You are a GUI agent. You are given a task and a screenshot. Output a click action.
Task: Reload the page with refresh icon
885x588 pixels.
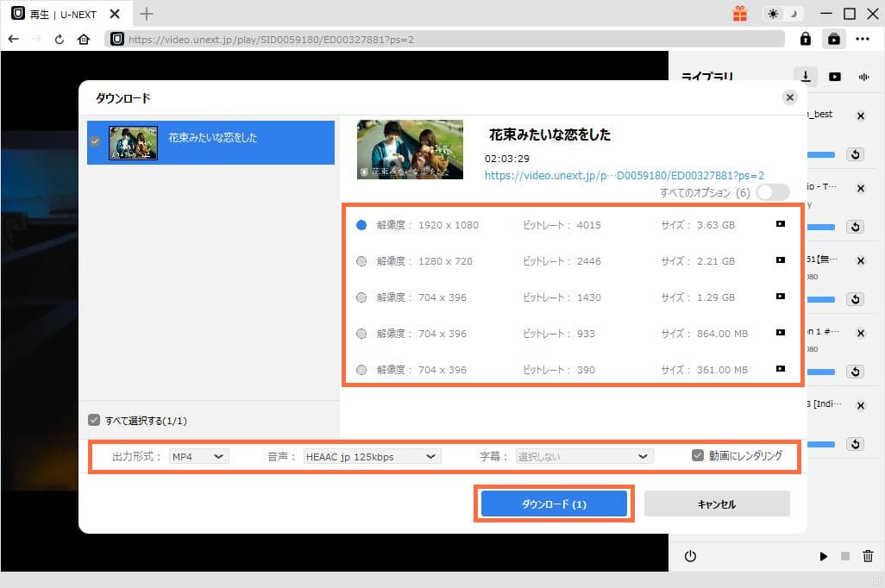point(60,40)
